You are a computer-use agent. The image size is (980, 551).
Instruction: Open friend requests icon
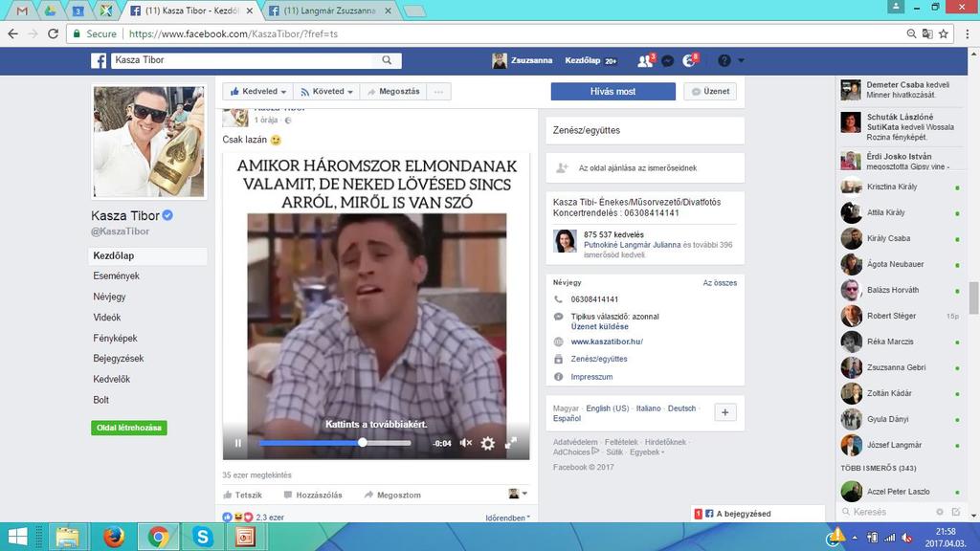[x=644, y=60]
